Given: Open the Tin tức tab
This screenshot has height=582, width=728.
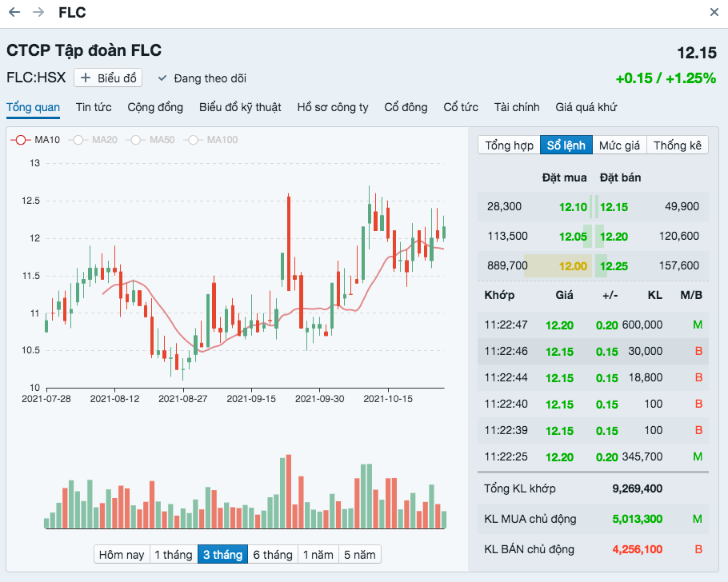Looking at the screenshot, I should [x=94, y=107].
